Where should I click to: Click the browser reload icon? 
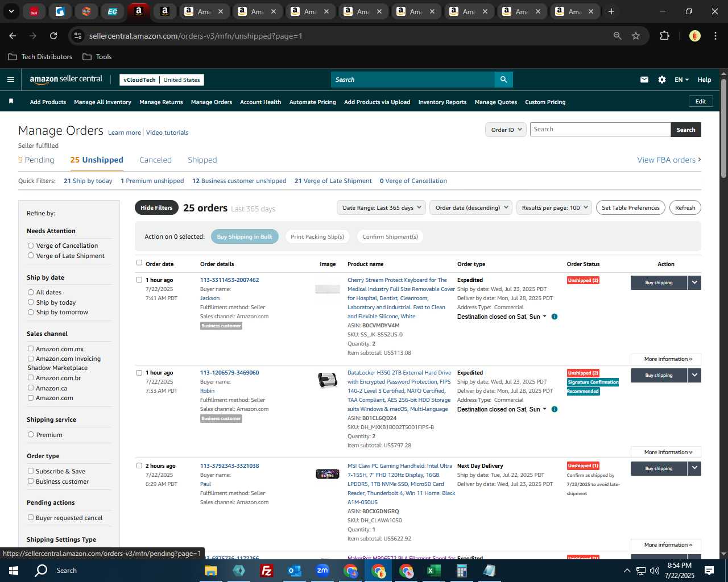pyautogui.click(x=53, y=36)
